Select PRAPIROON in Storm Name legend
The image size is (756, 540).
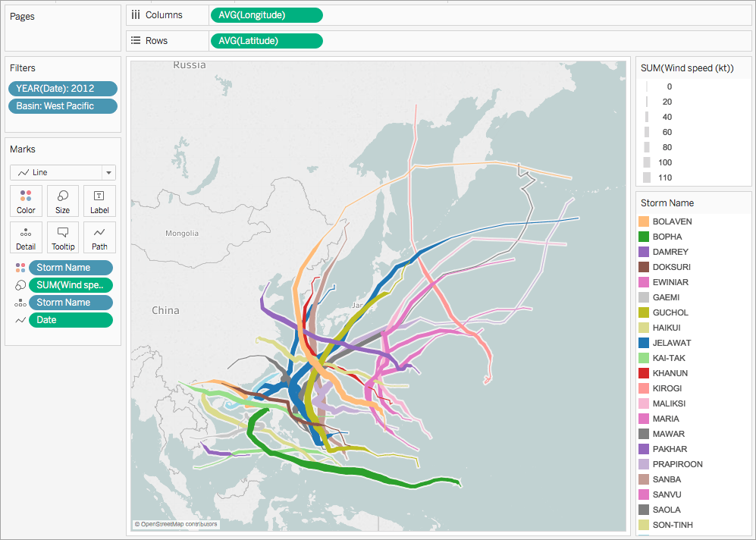coord(677,464)
